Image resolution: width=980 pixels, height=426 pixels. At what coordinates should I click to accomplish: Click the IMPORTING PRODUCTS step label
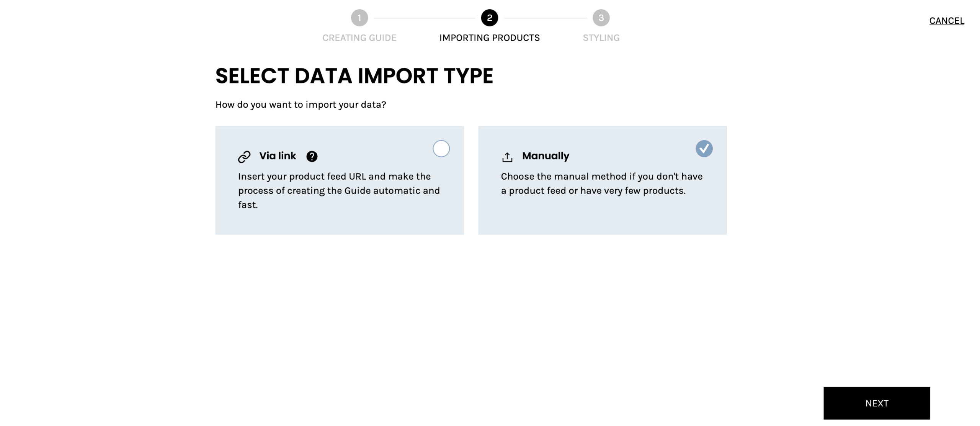[x=489, y=38]
